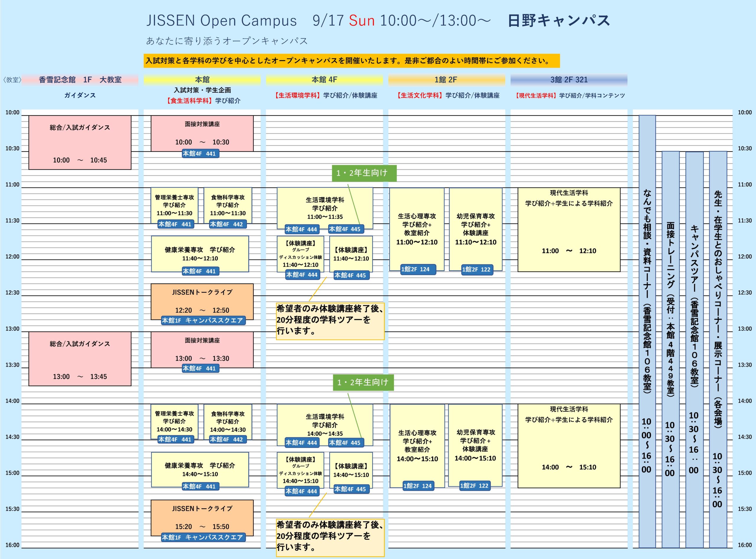Select 生活心理専攻 14:00～15:10 session
This screenshot has width=756, height=559.
click(417, 446)
